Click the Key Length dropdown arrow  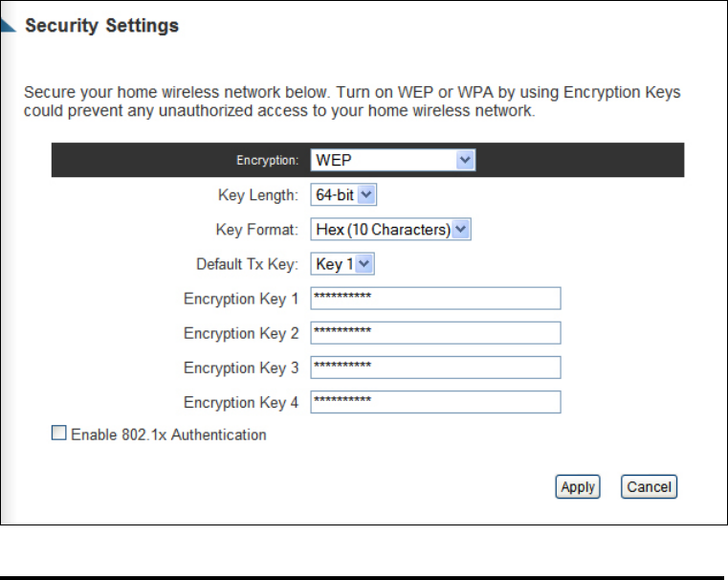[x=366, y=194]
